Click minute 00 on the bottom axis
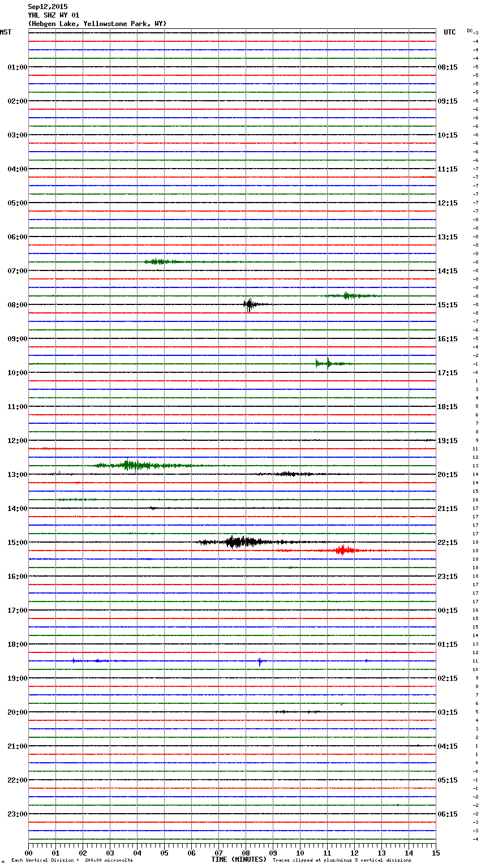This screenshot has width=481, height=868. point(28,853)
